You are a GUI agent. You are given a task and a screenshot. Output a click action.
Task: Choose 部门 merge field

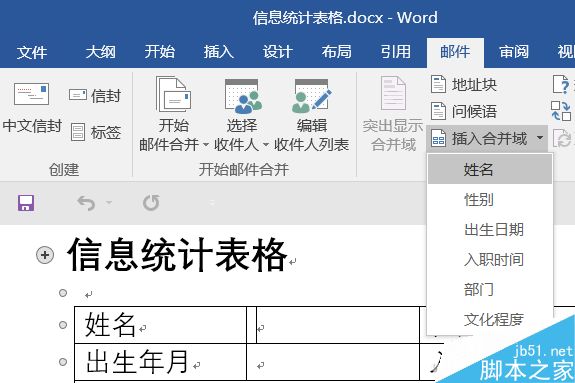(x=490, y=289)
